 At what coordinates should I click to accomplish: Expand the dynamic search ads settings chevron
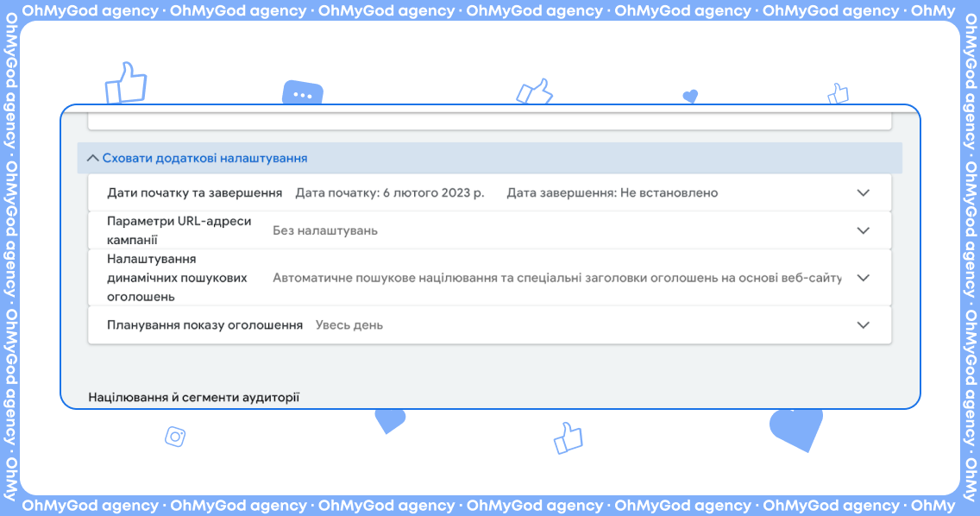pos(863,278)
